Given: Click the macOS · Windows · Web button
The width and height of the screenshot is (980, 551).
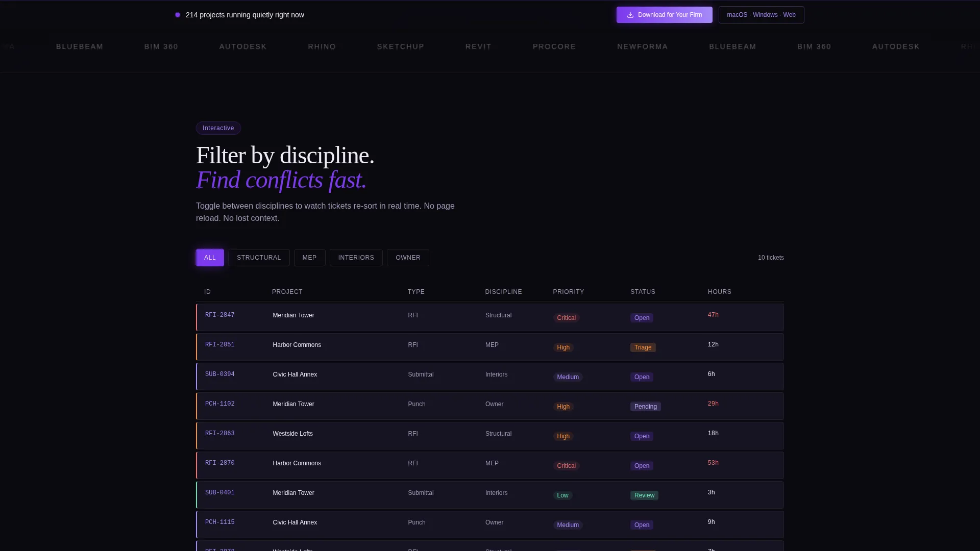Looking at the screenshot, I should [x=761, y=15].
